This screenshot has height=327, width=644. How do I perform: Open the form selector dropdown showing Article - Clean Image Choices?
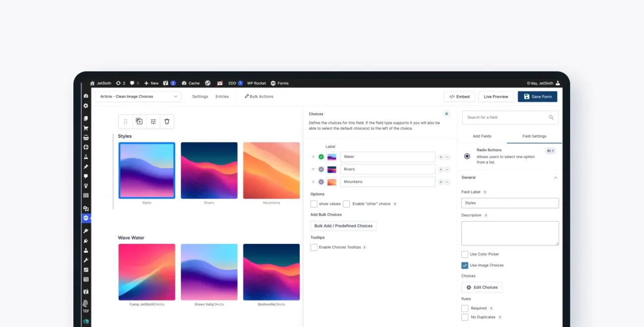pos(138,96)
